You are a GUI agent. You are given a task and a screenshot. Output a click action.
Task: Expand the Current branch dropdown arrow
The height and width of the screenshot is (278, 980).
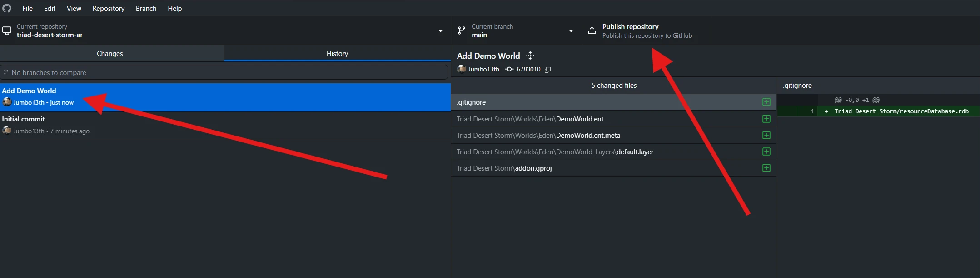571,31
